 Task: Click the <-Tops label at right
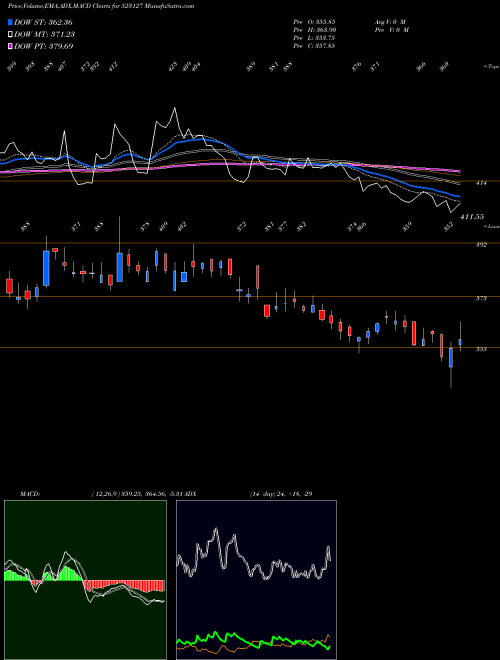click(x=491, y=67)
